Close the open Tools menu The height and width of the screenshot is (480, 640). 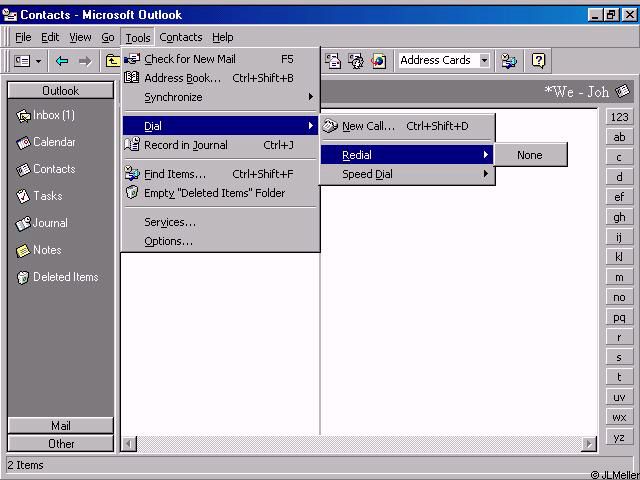point(138,38)
